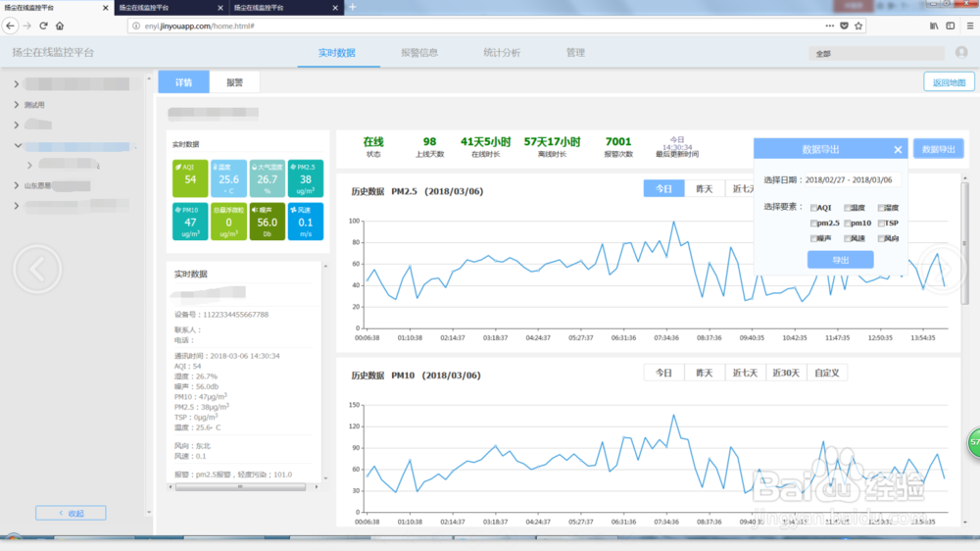The width and height of the screenshot is (980, 551).
Task: Switch to the 详情 tab
Action: [x=184, y=82]
